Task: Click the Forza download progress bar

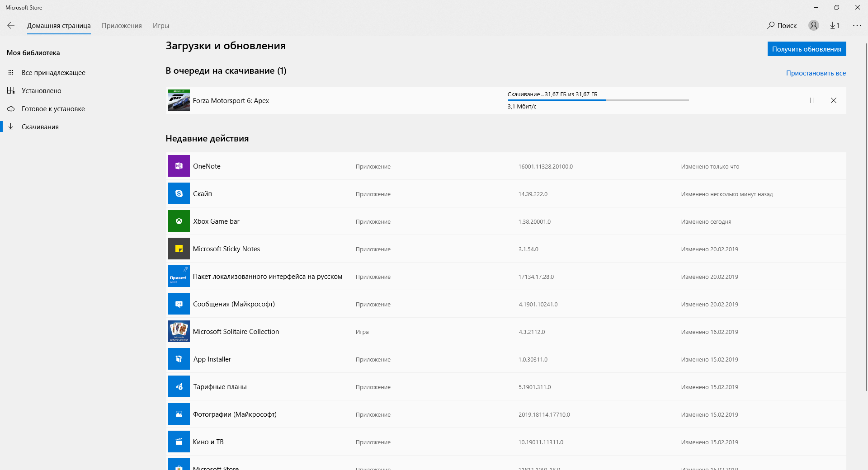Action: tap(598, 100)
